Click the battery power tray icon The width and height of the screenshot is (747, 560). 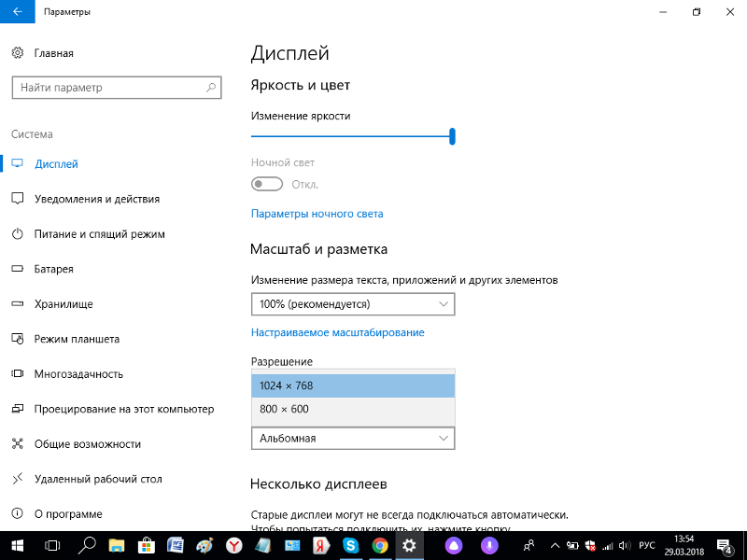pyautogui.click(x=572, y=546)
